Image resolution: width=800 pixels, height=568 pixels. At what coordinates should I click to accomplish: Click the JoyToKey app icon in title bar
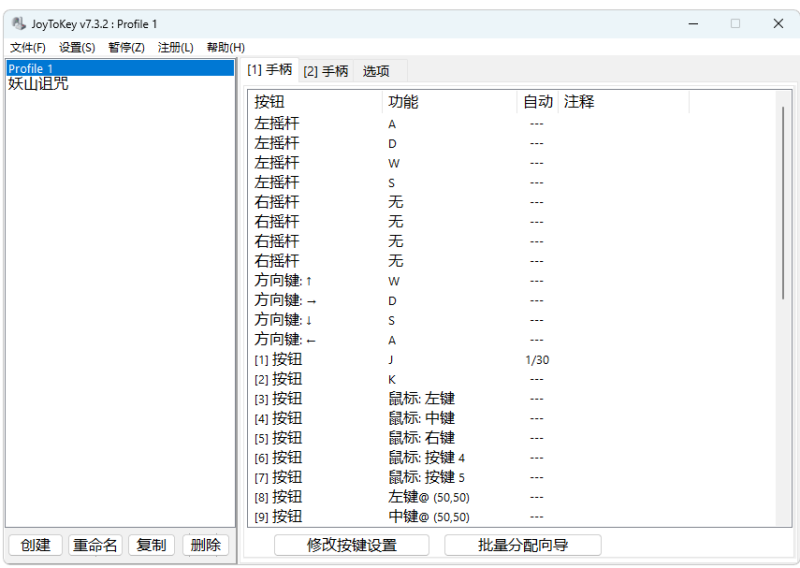(x=19, y=23)
